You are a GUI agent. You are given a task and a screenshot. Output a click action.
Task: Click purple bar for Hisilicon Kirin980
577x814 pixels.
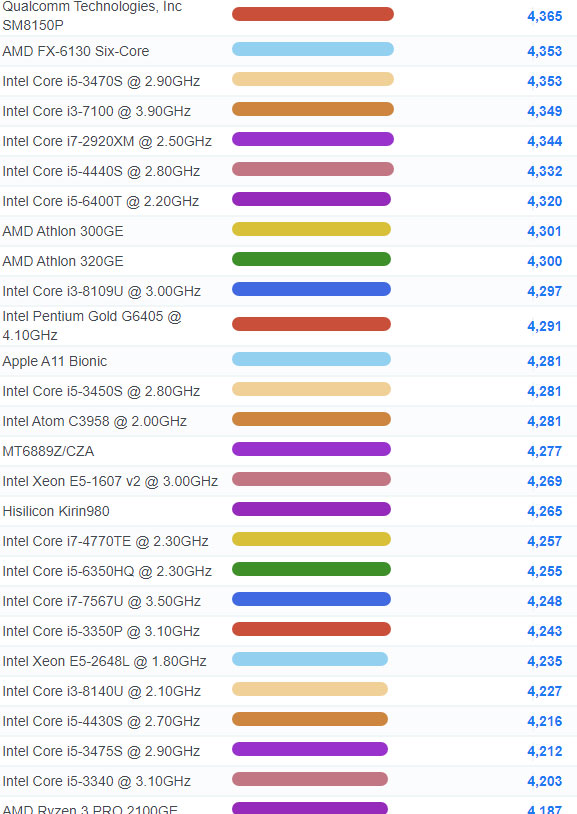click(x=311, y=509)
